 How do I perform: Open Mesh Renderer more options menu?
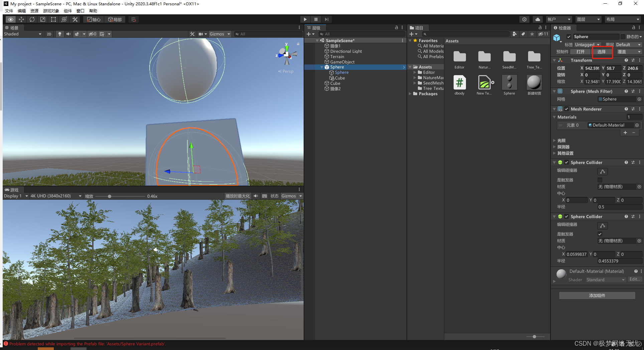(x=640, y=109)
